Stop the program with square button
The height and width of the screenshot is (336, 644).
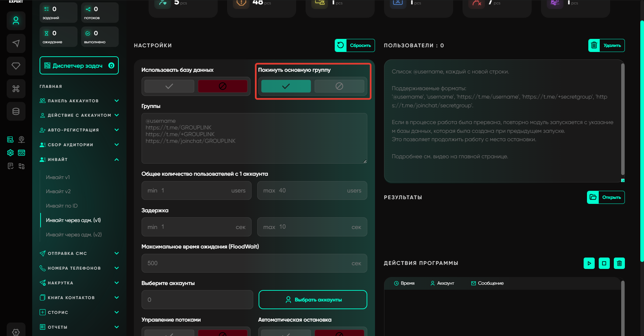604,263
